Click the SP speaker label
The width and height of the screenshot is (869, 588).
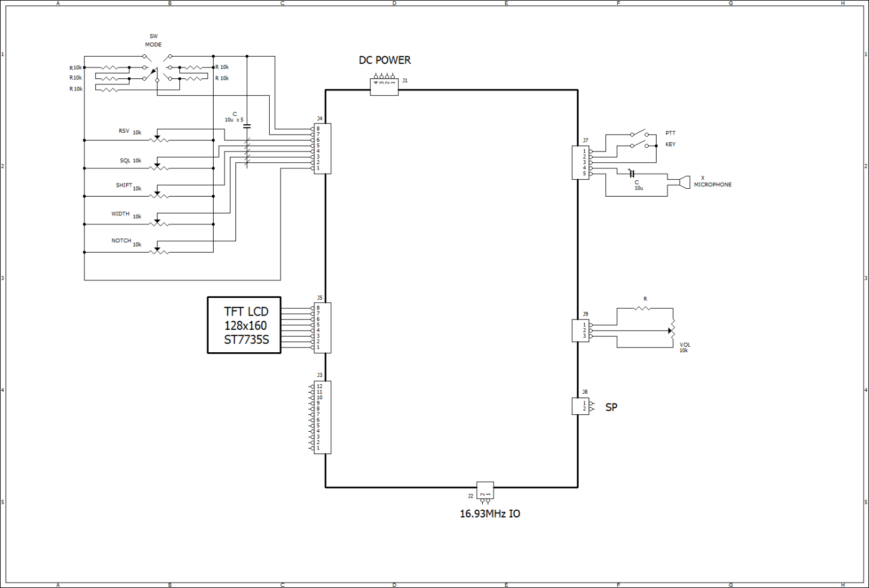pyautogui.click(x=611, y=407)
